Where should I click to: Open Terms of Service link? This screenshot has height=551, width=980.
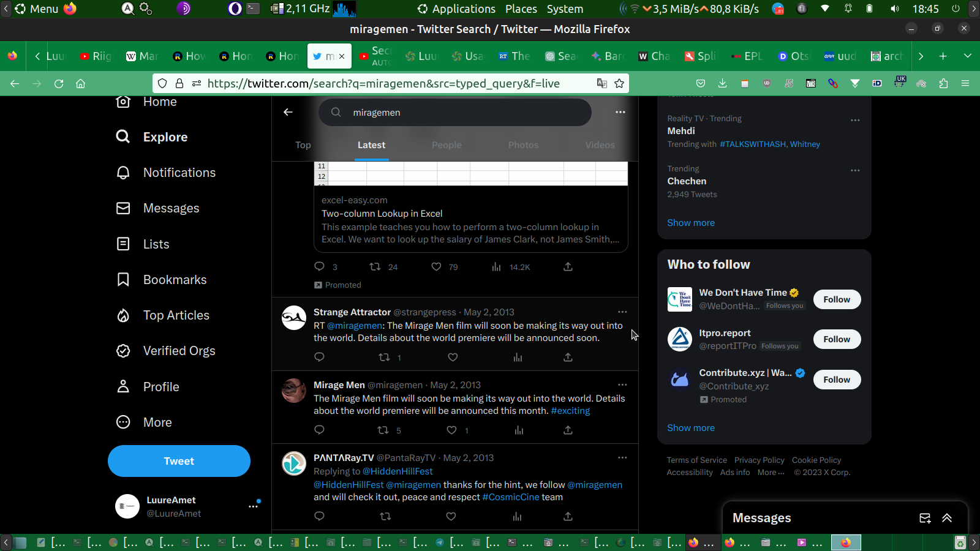697,460
